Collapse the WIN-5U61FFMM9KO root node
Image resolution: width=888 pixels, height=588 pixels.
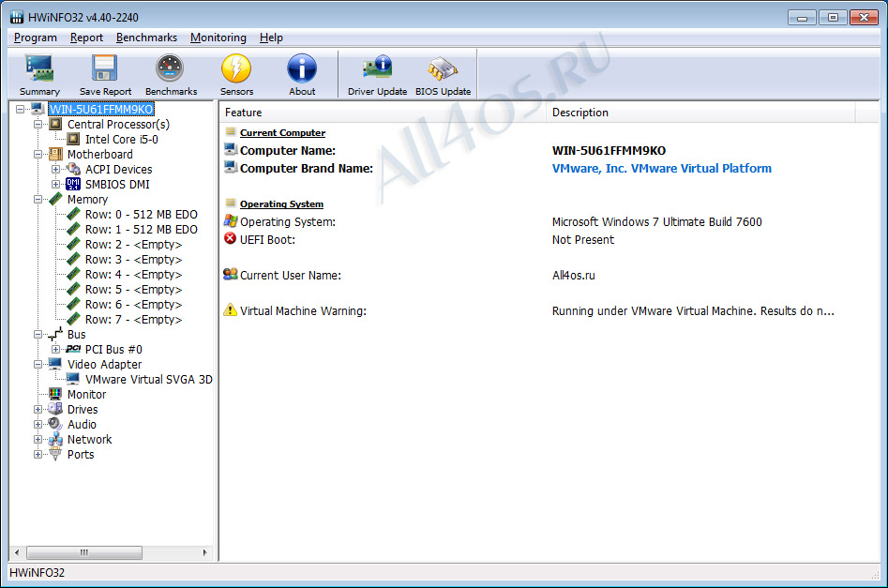coord(21,109)
